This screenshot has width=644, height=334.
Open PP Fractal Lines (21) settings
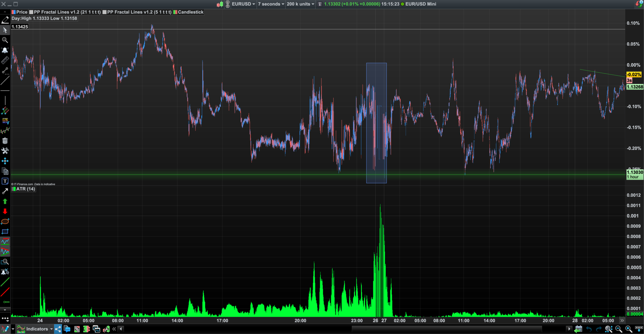[x=67, y=12]
